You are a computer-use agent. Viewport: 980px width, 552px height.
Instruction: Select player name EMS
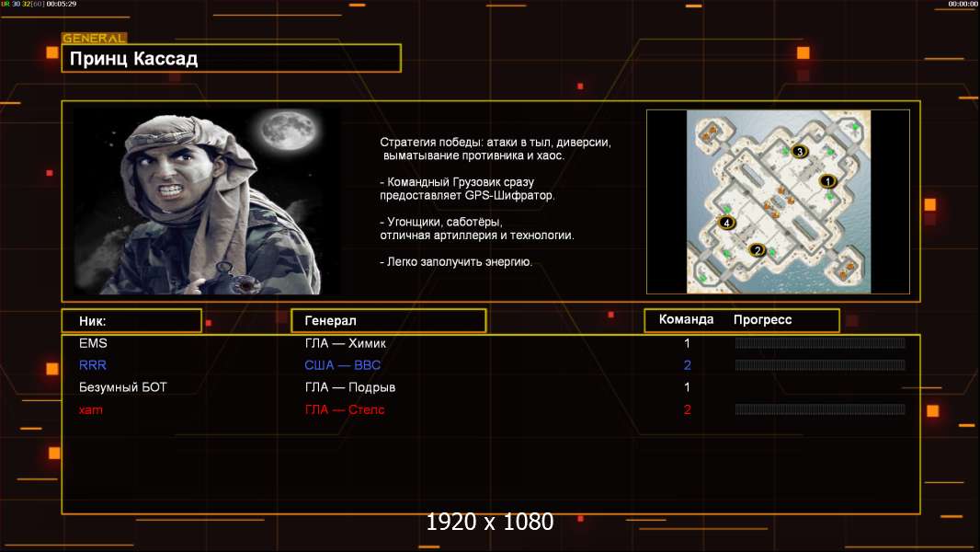(93, 343)
